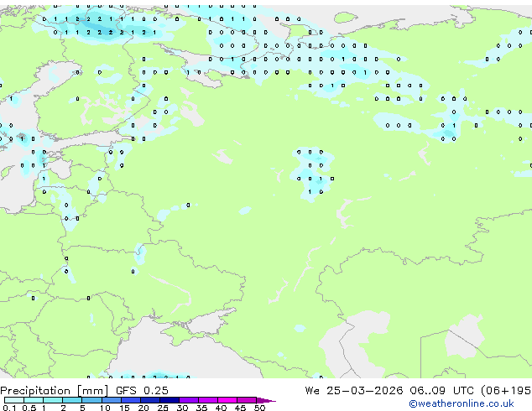Select the legend swatch between 20 and 25
This screenshot has width=532, height=411.
click(150, 400)
